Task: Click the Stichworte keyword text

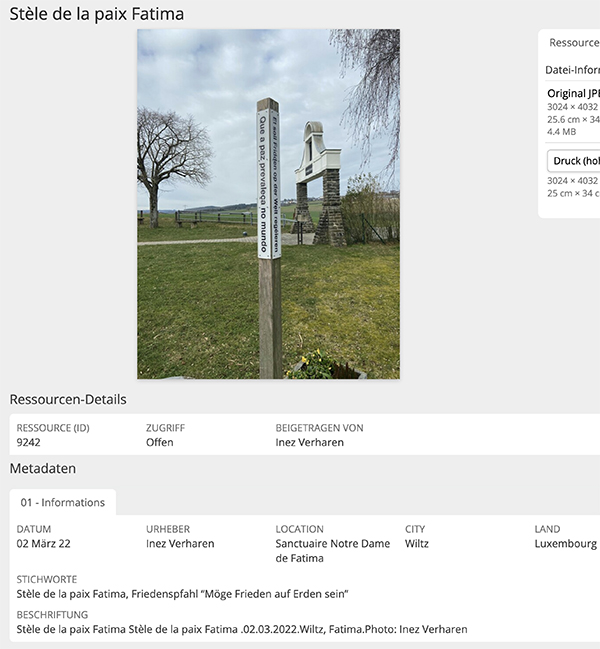Action: click(182, 594)
